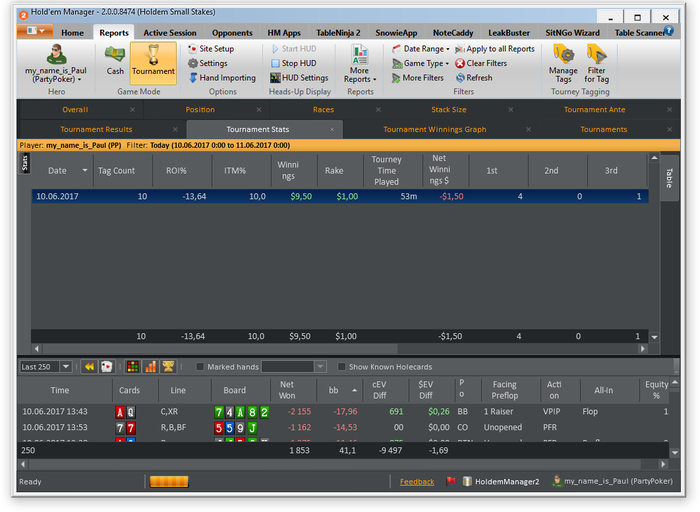This screenshot has width=700, height=512.
Task: Click the hands list horizontal scrollbar
Action: (335, 464)
